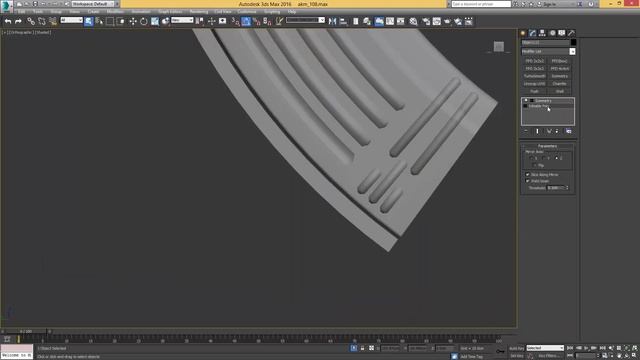The width and height of the screenshot is (640, 360).
Task: Open the Curve Editor
Action: 390,21
